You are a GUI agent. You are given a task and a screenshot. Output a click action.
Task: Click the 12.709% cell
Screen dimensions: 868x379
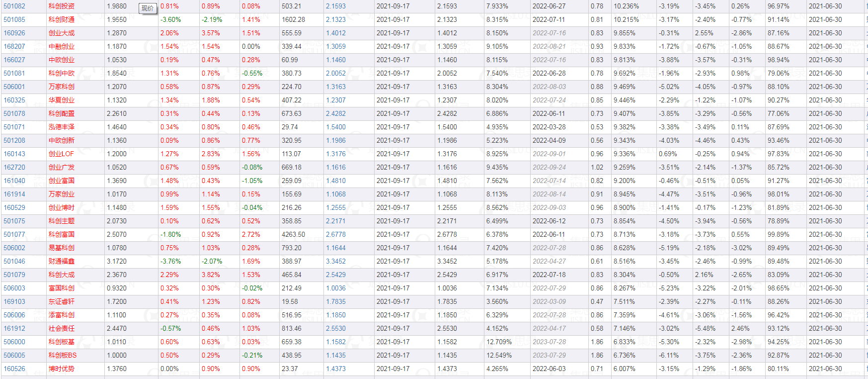point(499,342)
